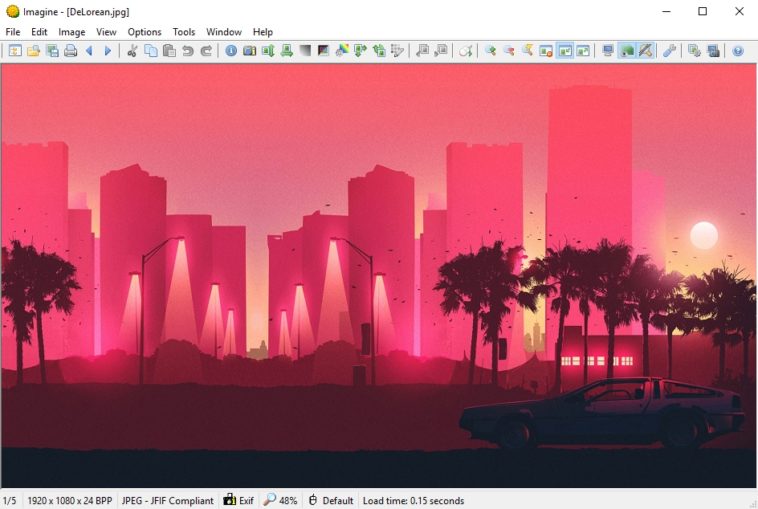Undo the last action via toolbar arrow
The height and width of the screenshot is (509, 758).
(x=188, y=50)
